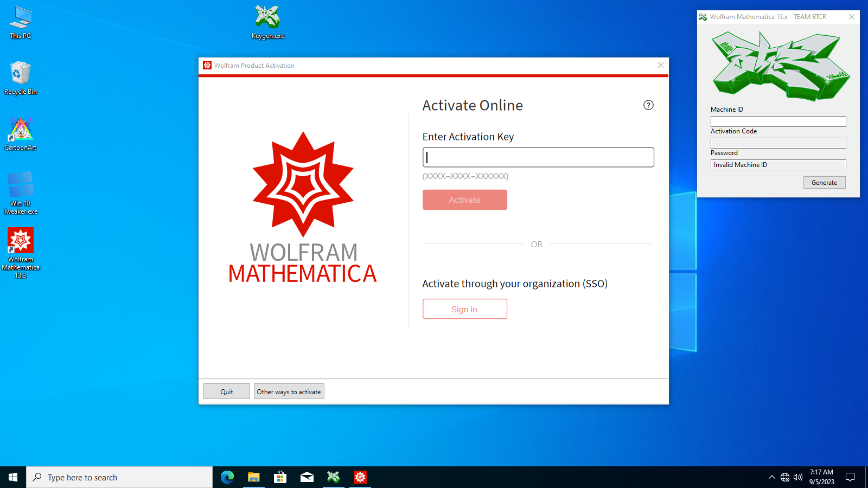Choose Other ways to activate

(x=289, y=391)
